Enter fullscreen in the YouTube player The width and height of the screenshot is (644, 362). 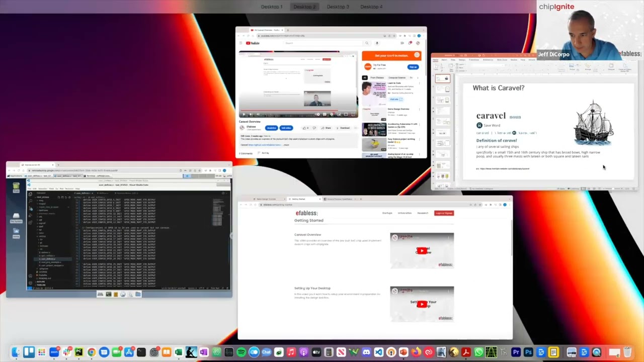[354, 115]
